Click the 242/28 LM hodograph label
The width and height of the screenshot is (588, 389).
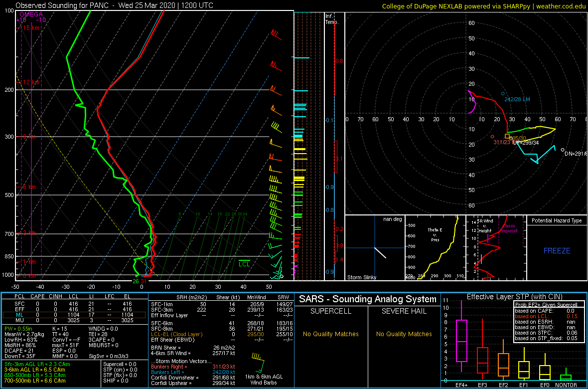point(517,99)
